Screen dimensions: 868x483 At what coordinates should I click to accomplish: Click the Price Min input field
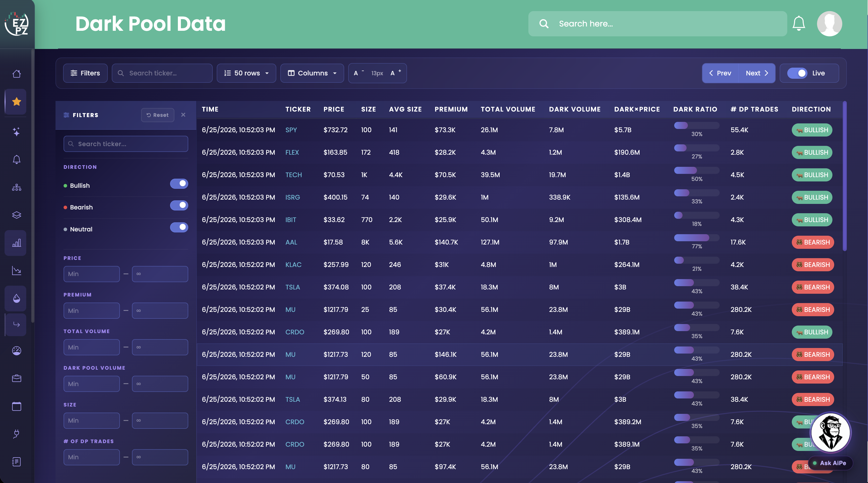tap(91, 274)
